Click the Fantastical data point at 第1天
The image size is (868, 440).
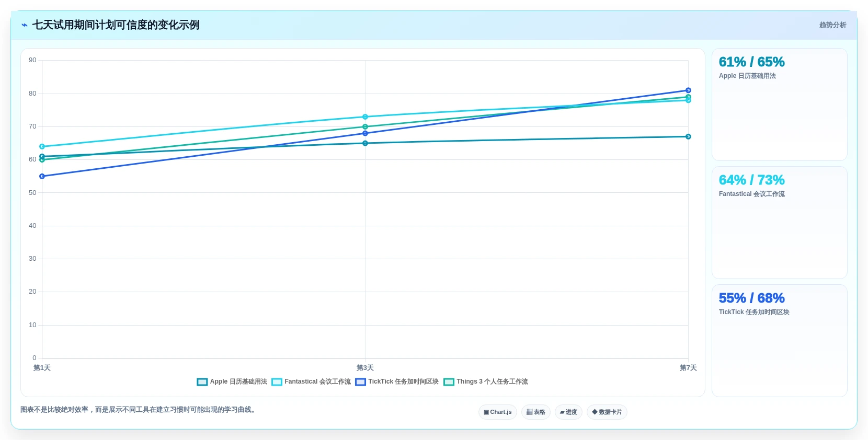click(42, 146)
